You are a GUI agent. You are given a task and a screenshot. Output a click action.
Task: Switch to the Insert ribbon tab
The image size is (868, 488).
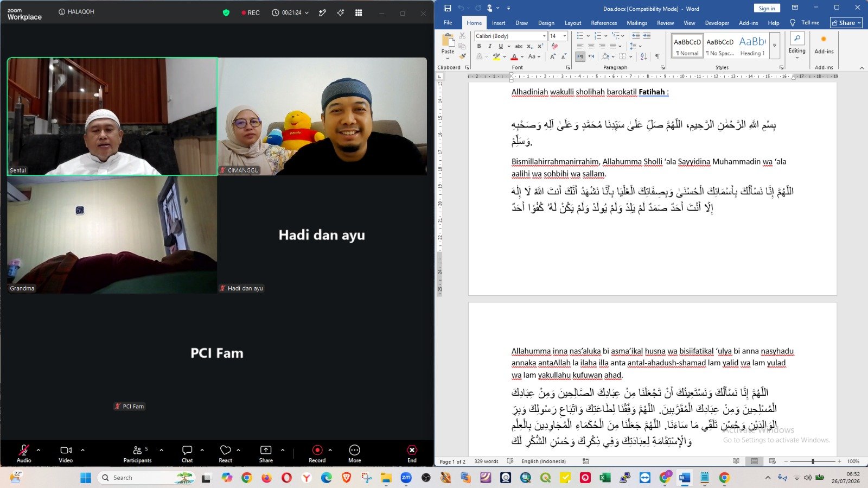pyautogui.click(x=499, y=23)
